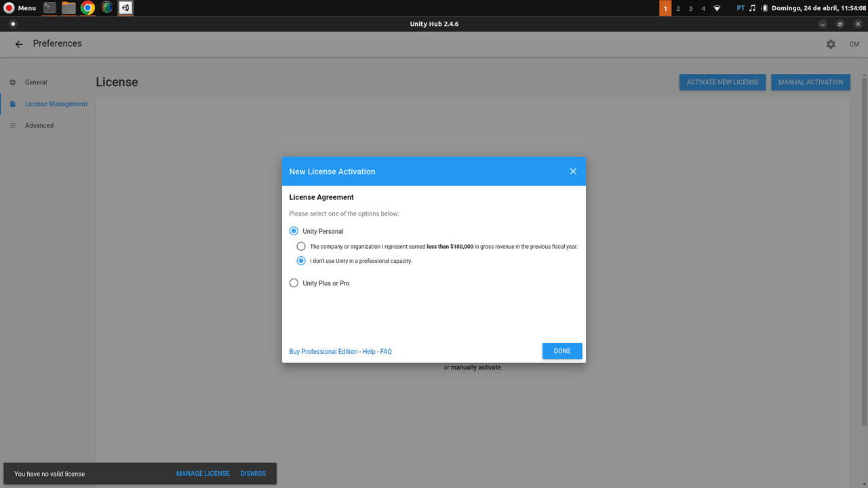Click the dark globe app icon in the panel

(x=106, y=8)
